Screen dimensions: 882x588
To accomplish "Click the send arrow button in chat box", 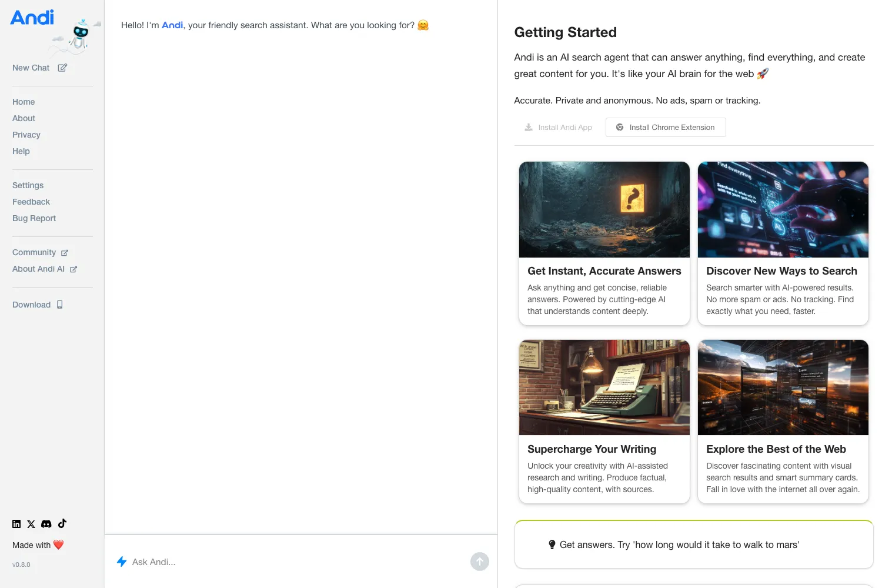I will tap(480, 562).
